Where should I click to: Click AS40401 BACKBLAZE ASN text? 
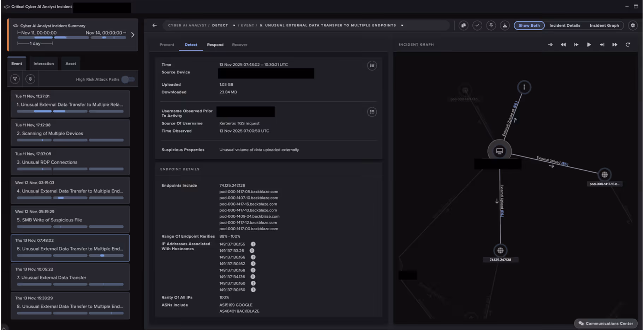[x=239, y=311]
